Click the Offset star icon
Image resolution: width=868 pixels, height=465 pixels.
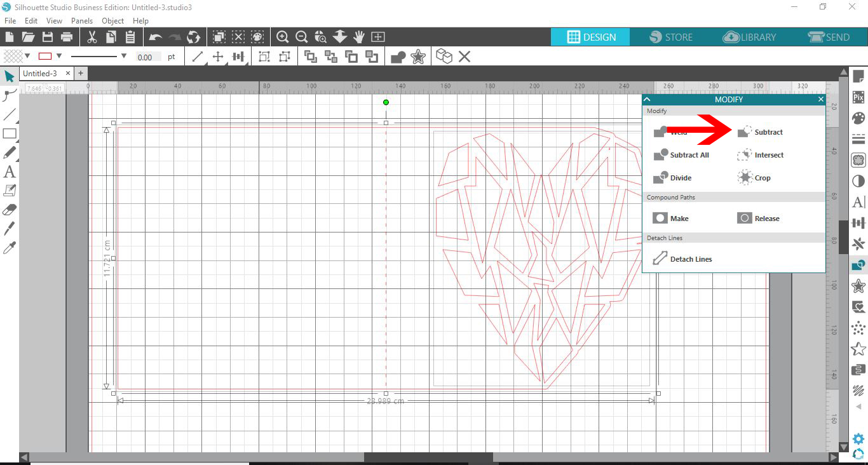(418, 57)
